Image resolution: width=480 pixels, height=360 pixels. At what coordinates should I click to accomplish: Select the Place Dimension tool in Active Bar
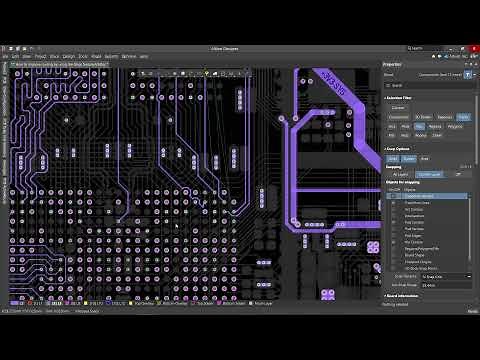[x=231, y=73]
